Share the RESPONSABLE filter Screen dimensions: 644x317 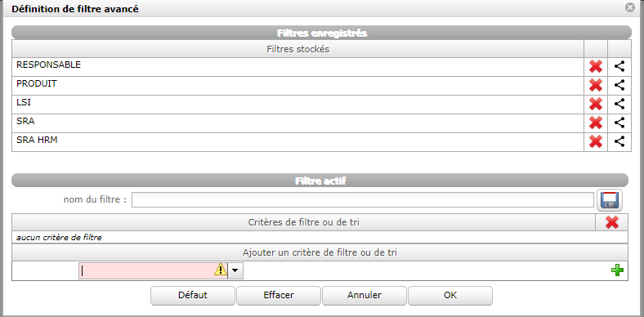[619, 66]
